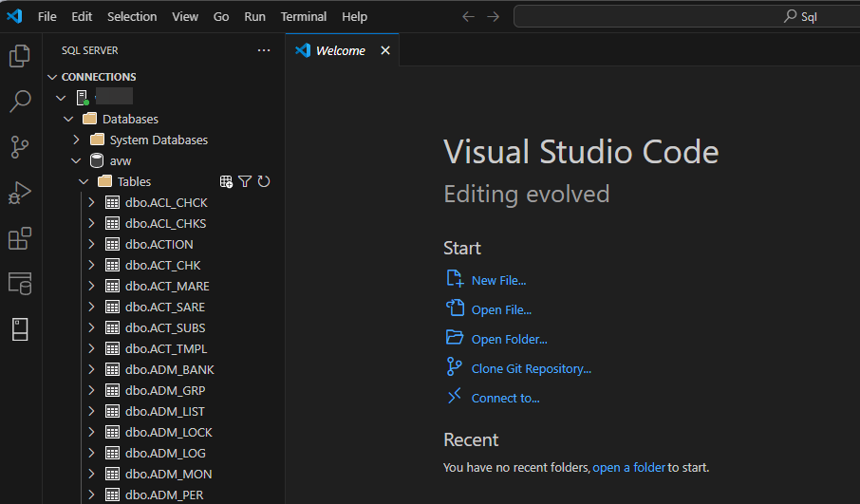Go back with the left arrow
Image resolution: width=860 pixels, height=504 pixels.
tap(468, 16)
